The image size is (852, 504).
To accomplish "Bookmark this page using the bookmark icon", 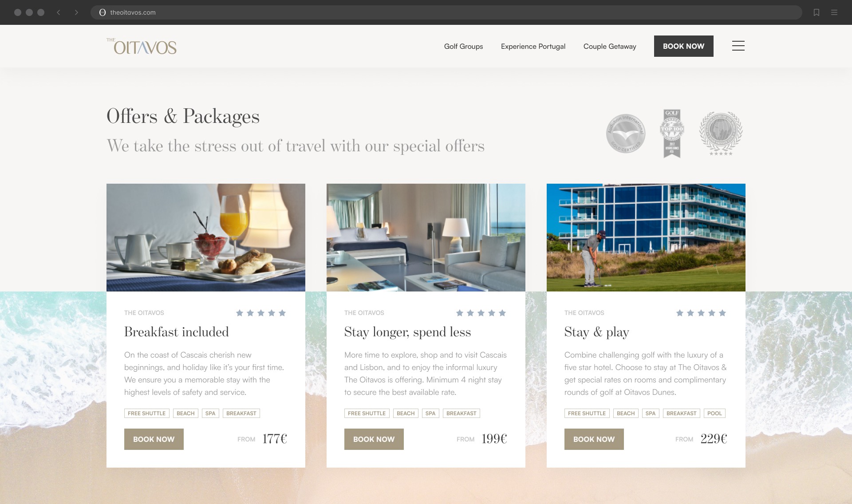I will pyautogui.click(x=816, y=12).
